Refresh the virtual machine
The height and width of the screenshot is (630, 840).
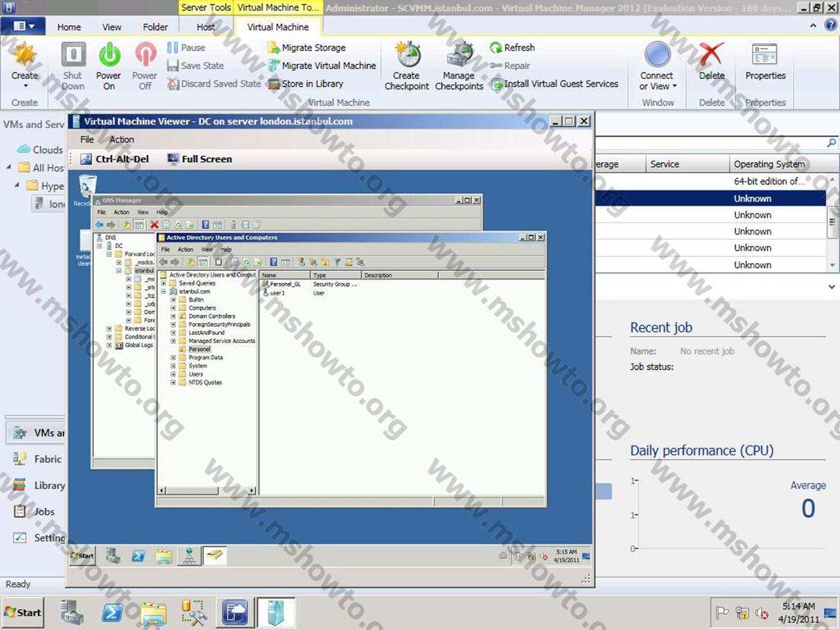click(512, 47)
